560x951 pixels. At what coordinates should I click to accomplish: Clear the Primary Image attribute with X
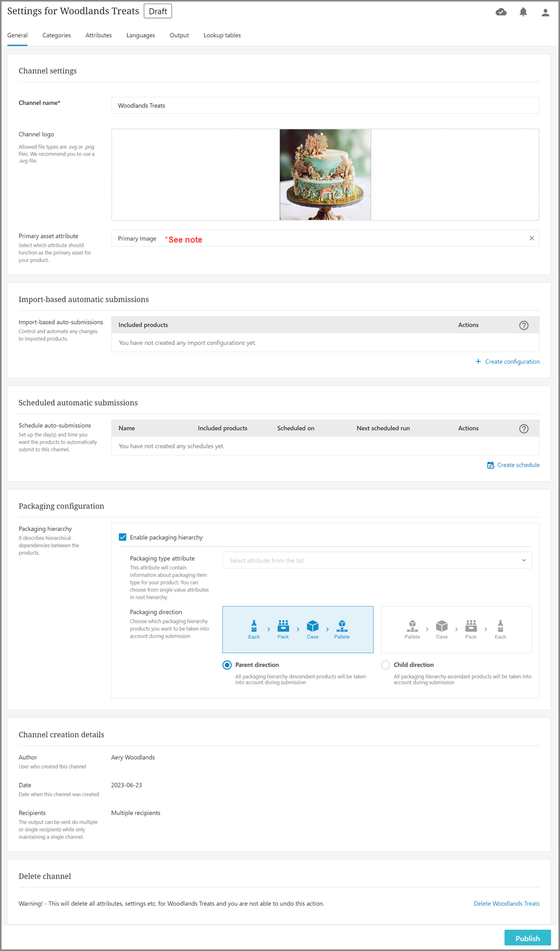click(531, 238)
